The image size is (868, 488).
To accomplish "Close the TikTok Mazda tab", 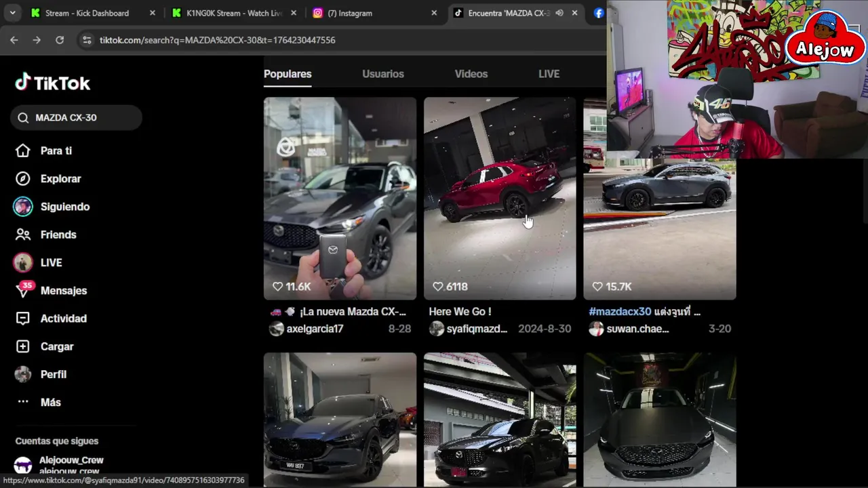I will click(574, 13).
